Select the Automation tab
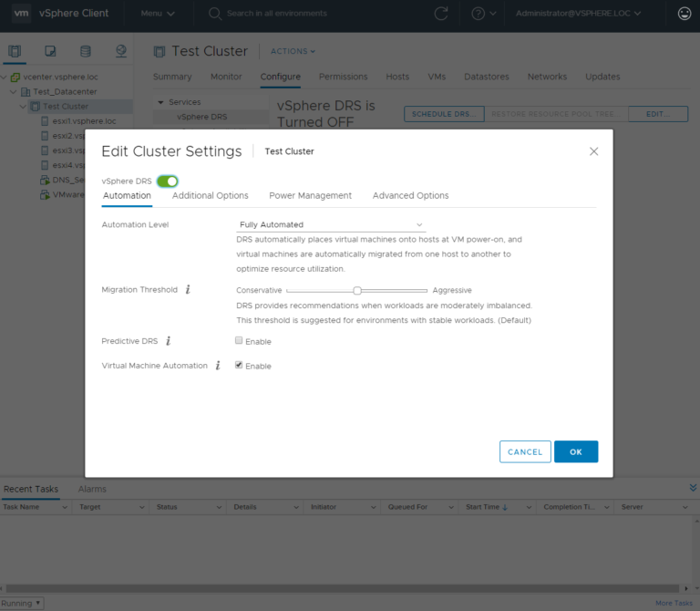The width and height of the screenshot is (700, 611). point(127,196)
